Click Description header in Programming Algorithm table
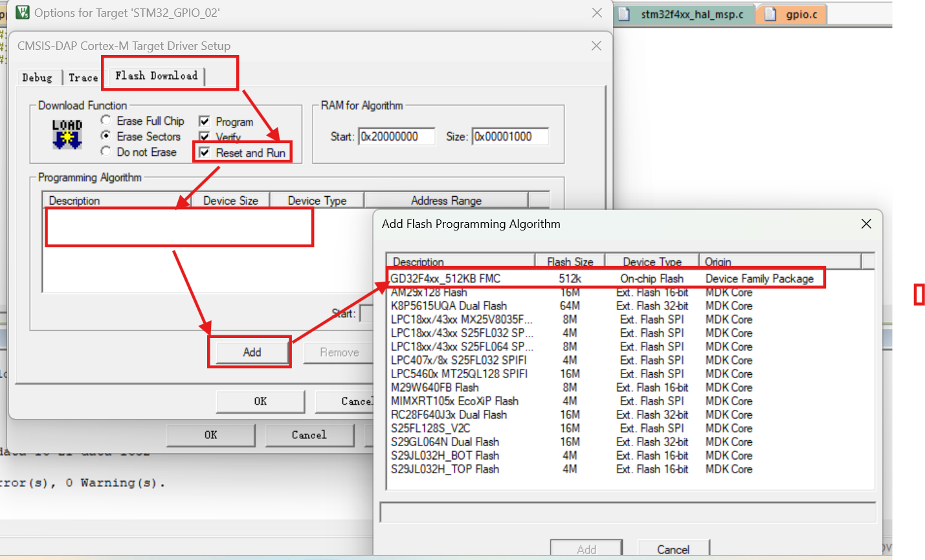925x560 pixels. tap(117, 200)
